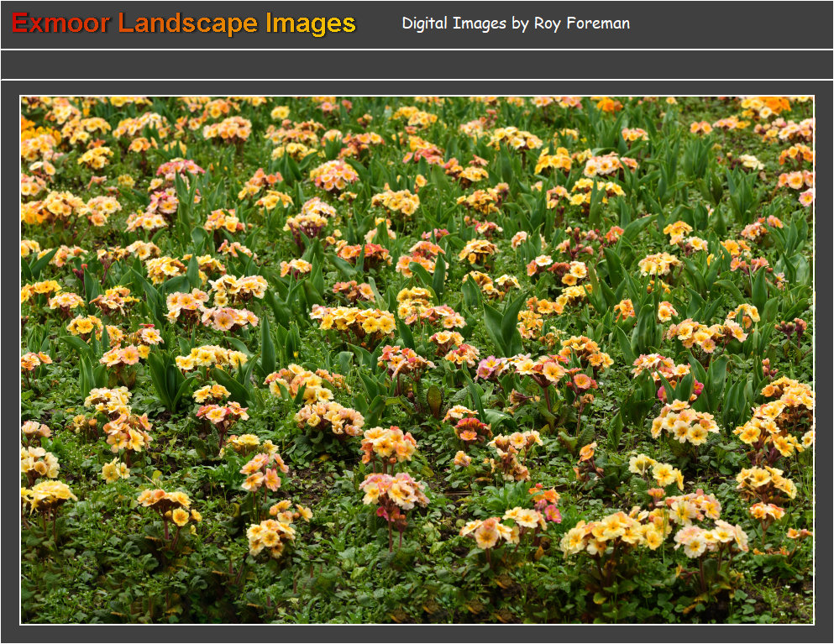Click the empty navigation bar below the header
Screen dimensions: 834x644
point(417,65)
